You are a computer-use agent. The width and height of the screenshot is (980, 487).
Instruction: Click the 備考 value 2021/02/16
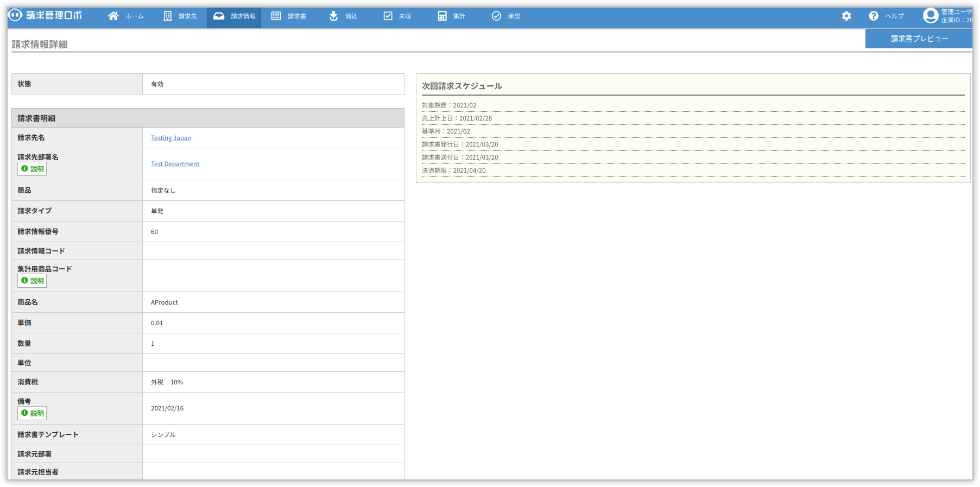click(x=167, y=408)
